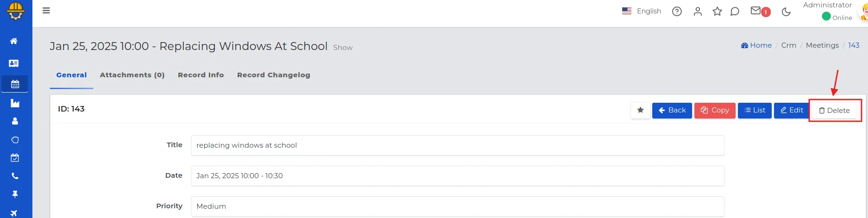Viewport: 868px width, 218px height.
Task: Open the English language dropdown
Action: (x=642, y=11)
